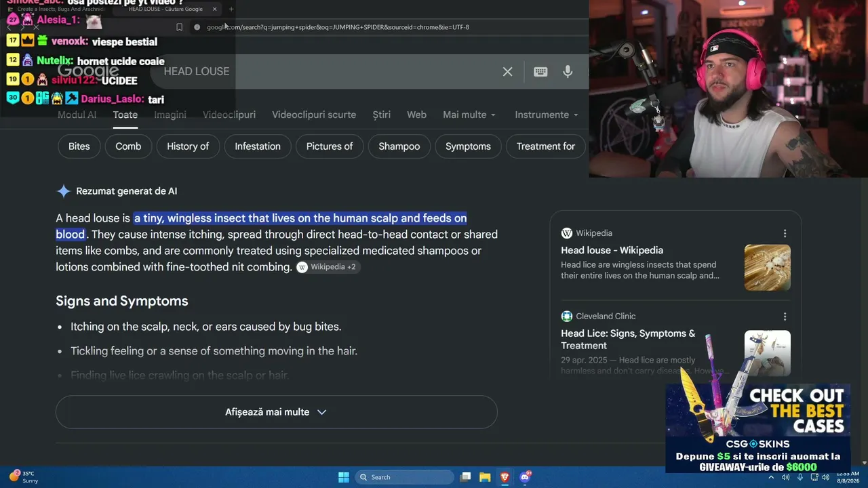Click the Wikipedia favicon in the source card

coord(566,233)
